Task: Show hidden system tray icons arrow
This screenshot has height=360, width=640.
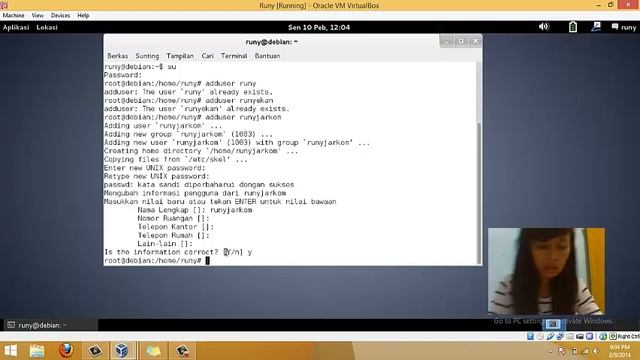Action: [551, 351]
